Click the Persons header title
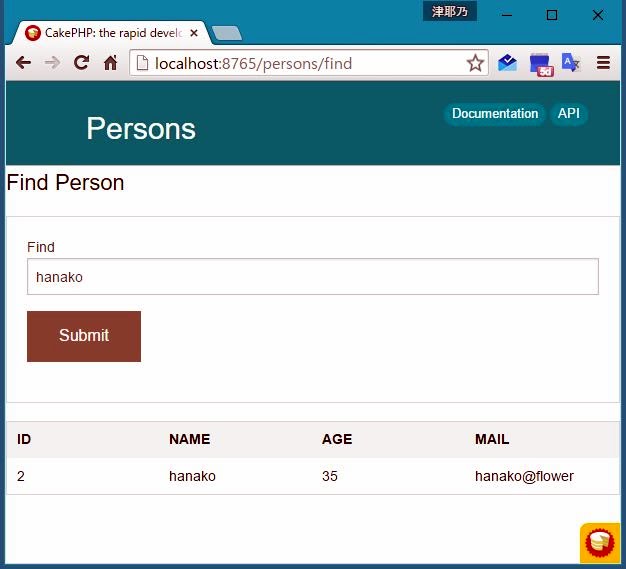The width and height of the screenshot is (626, 569). click(140, 129)
